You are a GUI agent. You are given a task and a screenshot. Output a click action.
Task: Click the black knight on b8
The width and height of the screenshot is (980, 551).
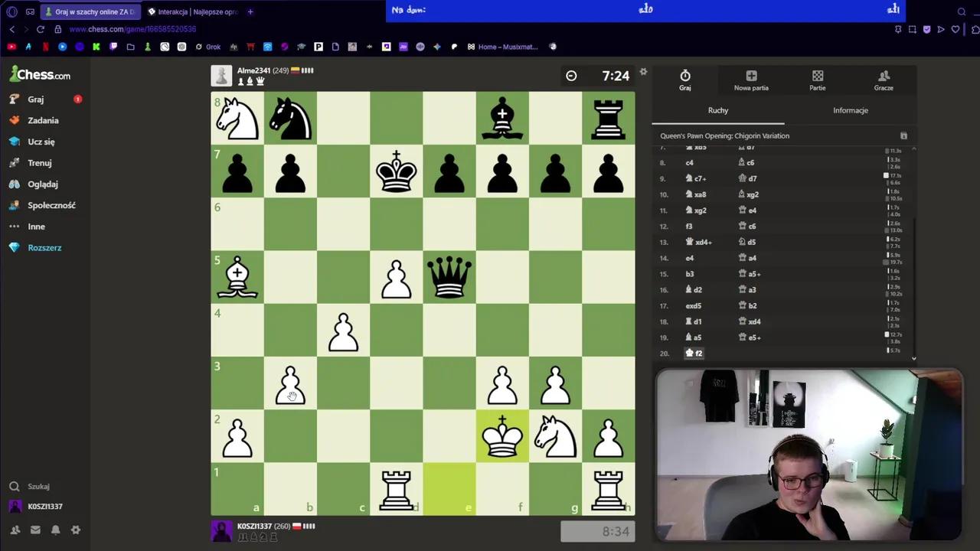(290, 118)
